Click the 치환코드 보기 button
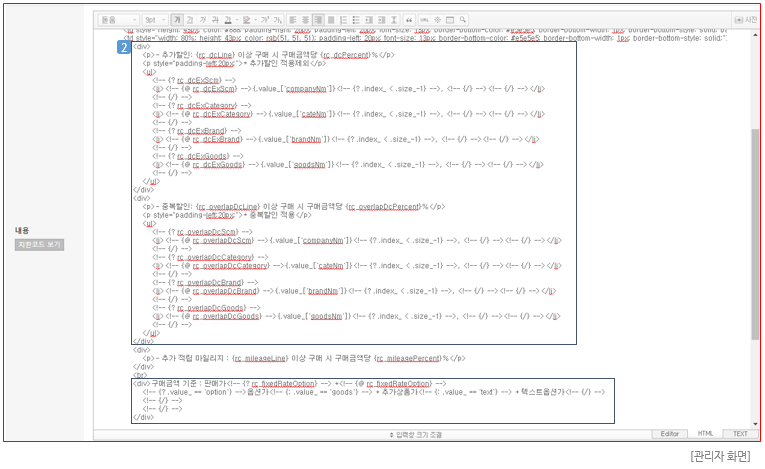765x469 pixels. (40, 244)
